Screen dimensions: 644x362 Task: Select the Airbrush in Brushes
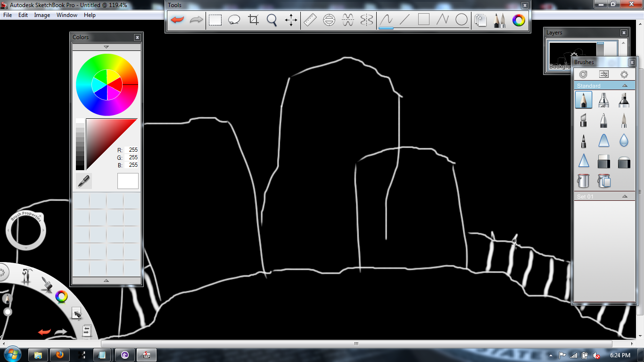[603, 100]
